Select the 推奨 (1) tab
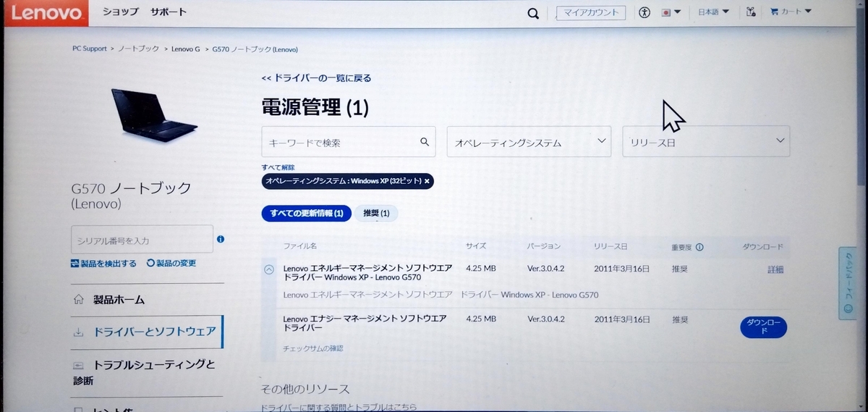Screen dimensions: 868x412 pos(376,213)
